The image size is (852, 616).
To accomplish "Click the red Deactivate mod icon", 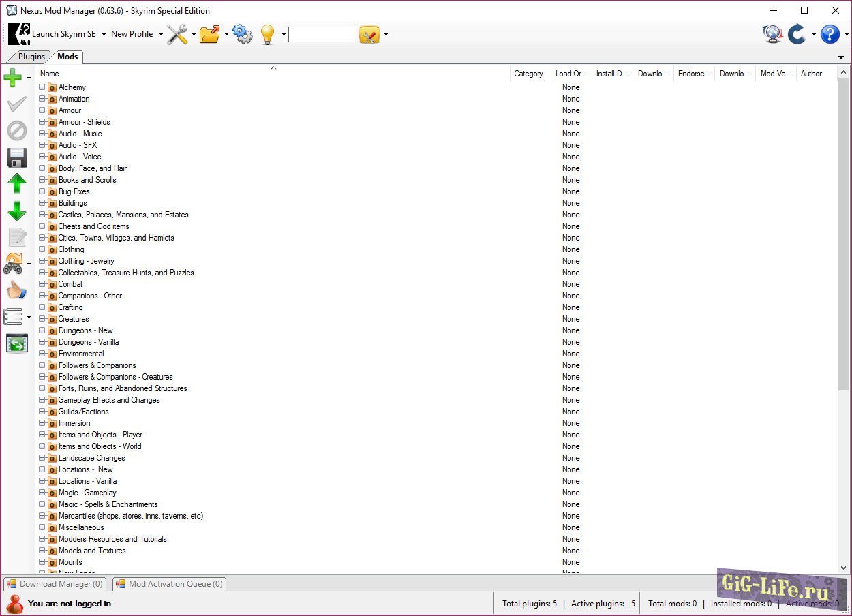I will coord(16,131).
